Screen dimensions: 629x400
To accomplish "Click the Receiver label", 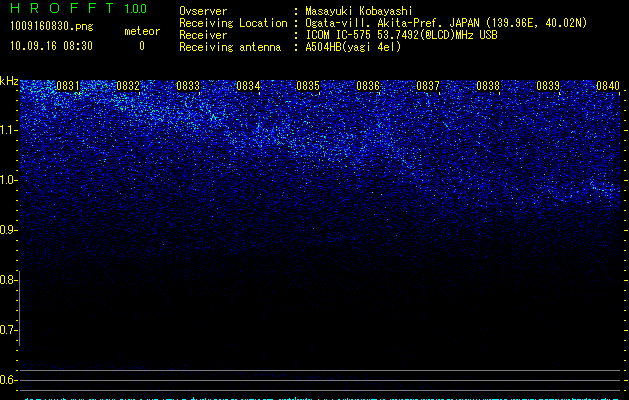I will coord(203,35).
